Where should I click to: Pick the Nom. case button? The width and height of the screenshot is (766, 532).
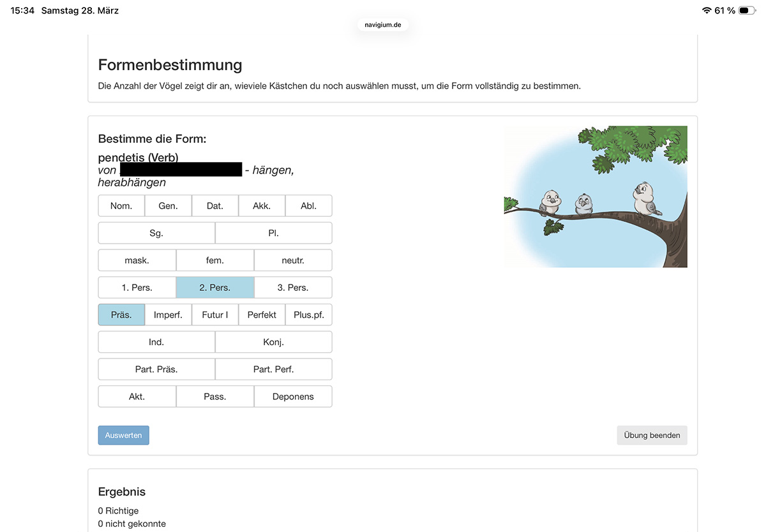click(x=121, y=206)
